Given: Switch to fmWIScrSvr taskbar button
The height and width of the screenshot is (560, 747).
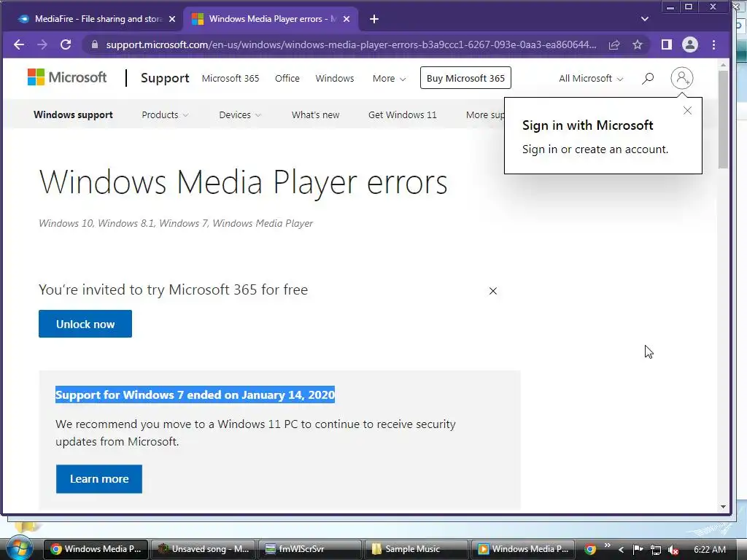Looking at the screenshot, I should tap(309, 549).
